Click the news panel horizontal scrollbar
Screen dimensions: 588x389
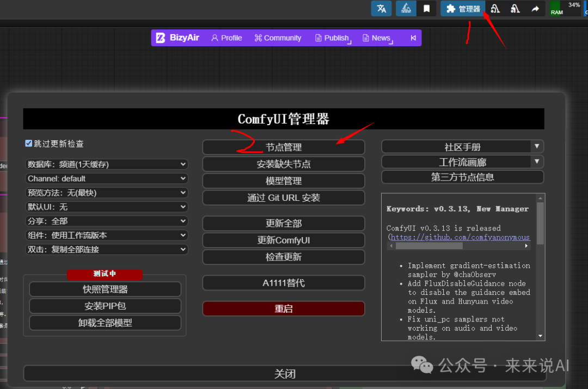click(x=429, y=246)
